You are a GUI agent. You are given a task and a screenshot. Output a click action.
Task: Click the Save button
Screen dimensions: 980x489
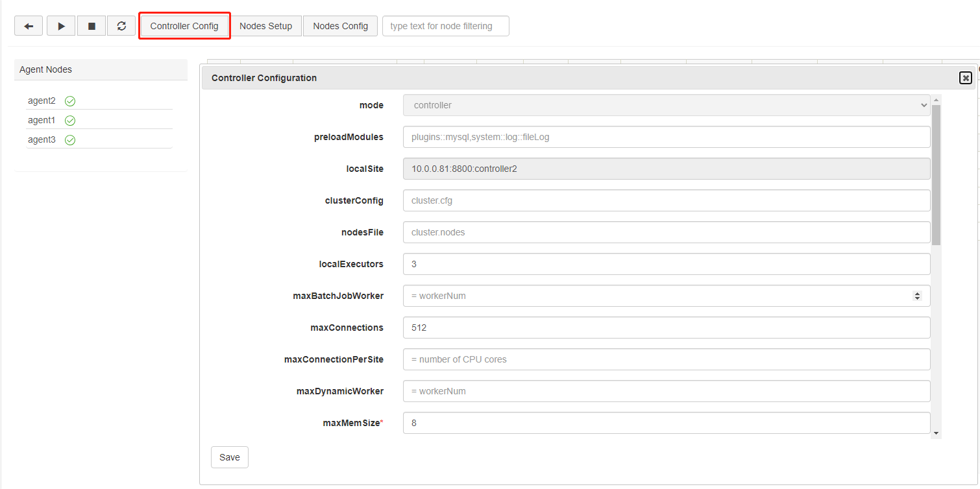(229, 457)
